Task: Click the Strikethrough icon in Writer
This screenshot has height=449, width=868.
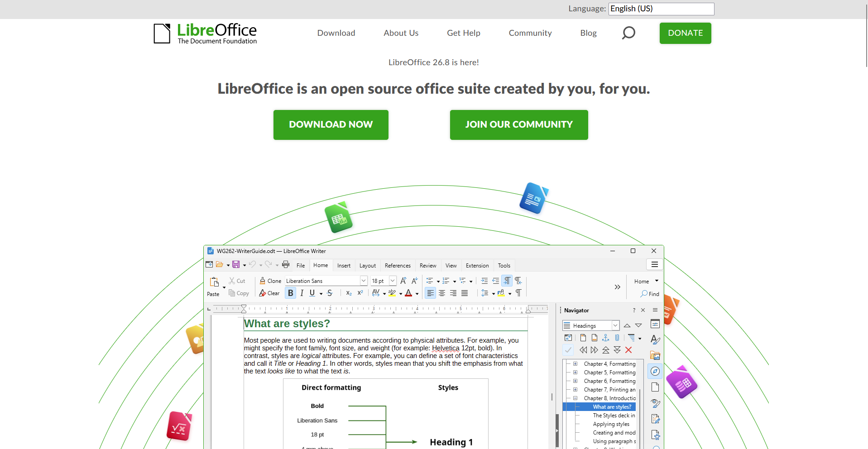Action: coord(330,293)
